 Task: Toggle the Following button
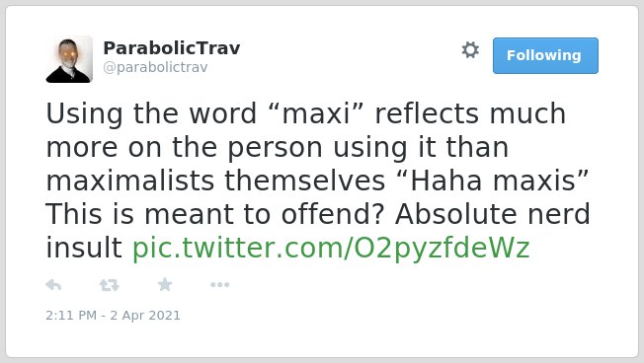(545, 56)
